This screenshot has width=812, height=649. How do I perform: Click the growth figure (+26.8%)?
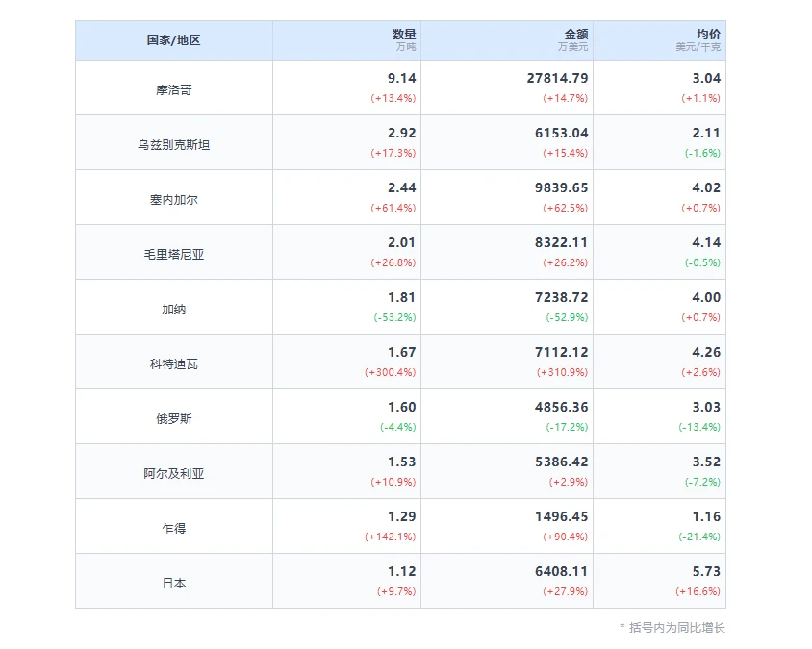393,262
